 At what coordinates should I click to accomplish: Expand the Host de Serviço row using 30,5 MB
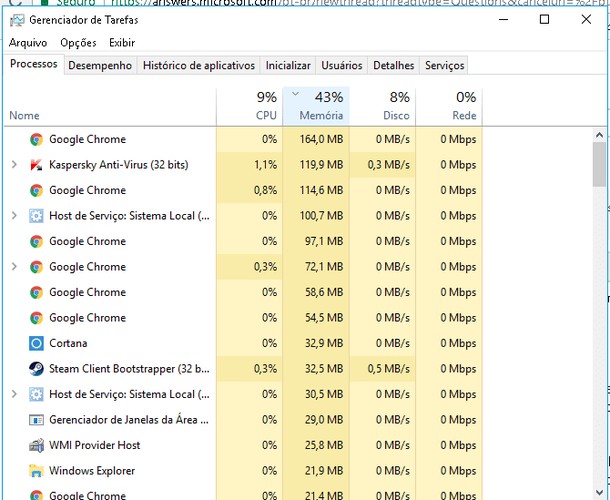[x=14, y=394]
